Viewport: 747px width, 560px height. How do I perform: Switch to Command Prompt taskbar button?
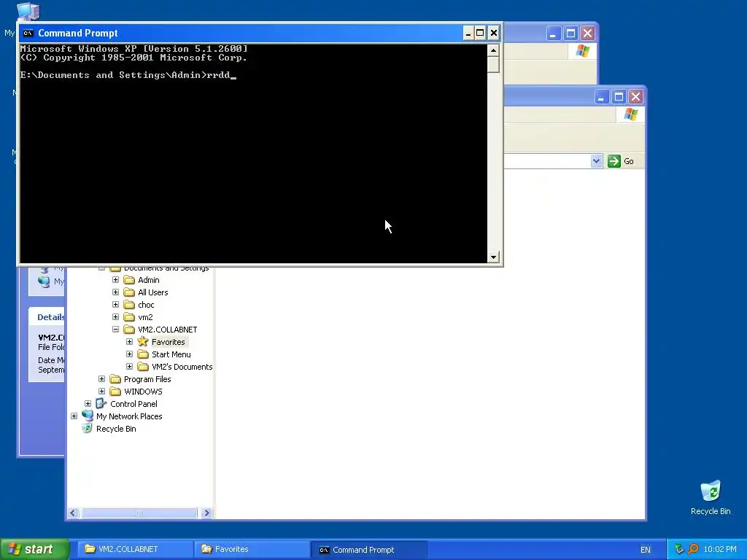click(368, 549)
